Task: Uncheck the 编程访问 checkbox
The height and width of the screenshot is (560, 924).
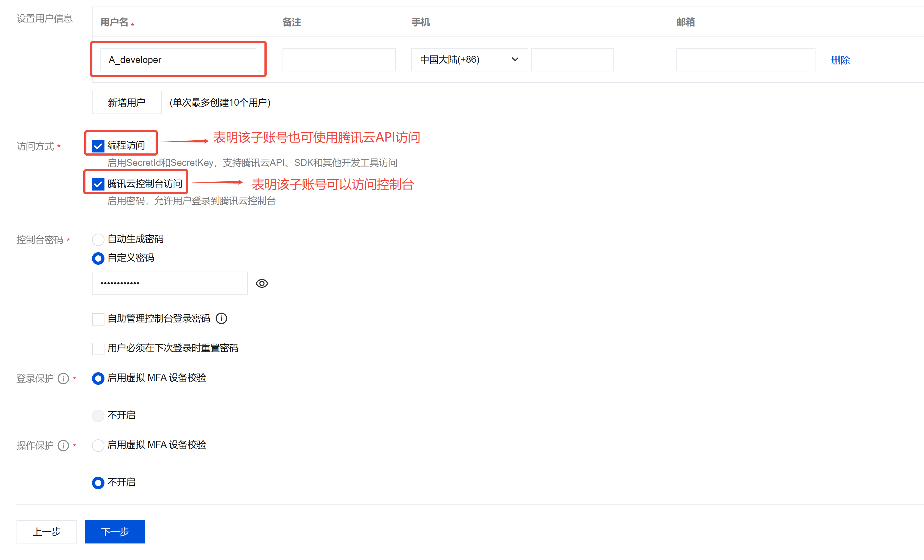Action: point(98,146)
